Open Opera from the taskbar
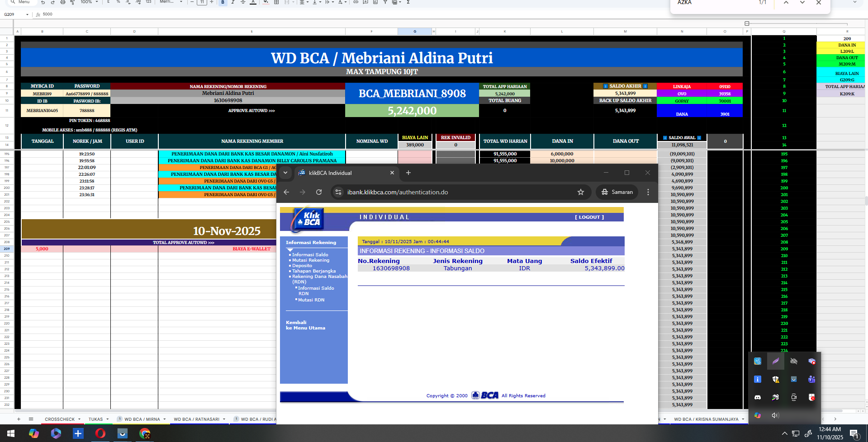 pos(100,433)
